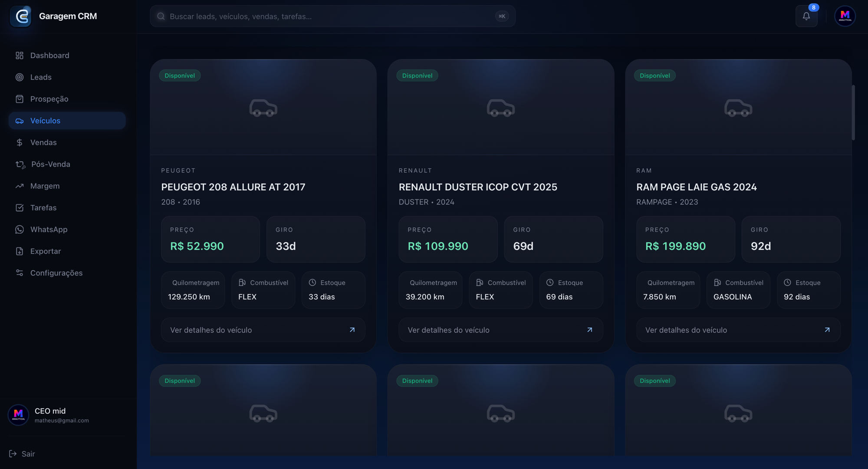Open Tarefas in the sidebar
868x469 pixels.
point(67,208)
